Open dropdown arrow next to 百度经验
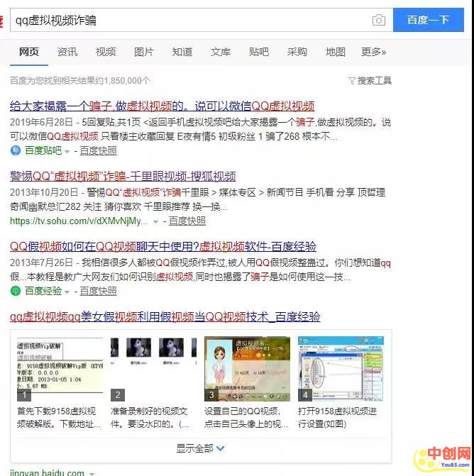 point(68,291)
